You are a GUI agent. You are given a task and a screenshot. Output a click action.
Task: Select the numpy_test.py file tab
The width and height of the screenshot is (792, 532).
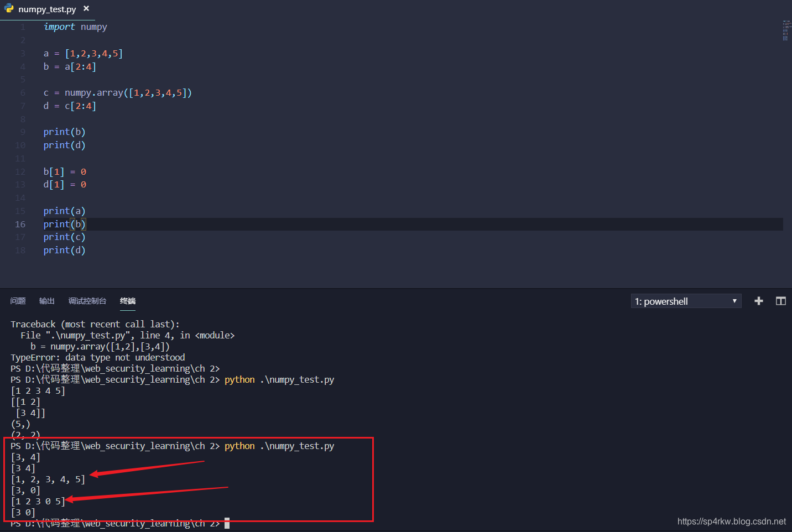tap(48, 9)
